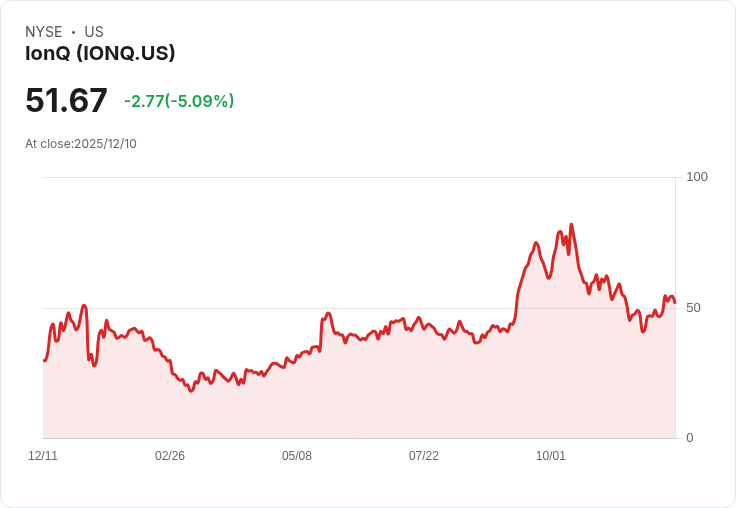The height and width of the screenshot is (508, 736).
Task: Click the rightmost end of the price line
Action: coord(675,302)
